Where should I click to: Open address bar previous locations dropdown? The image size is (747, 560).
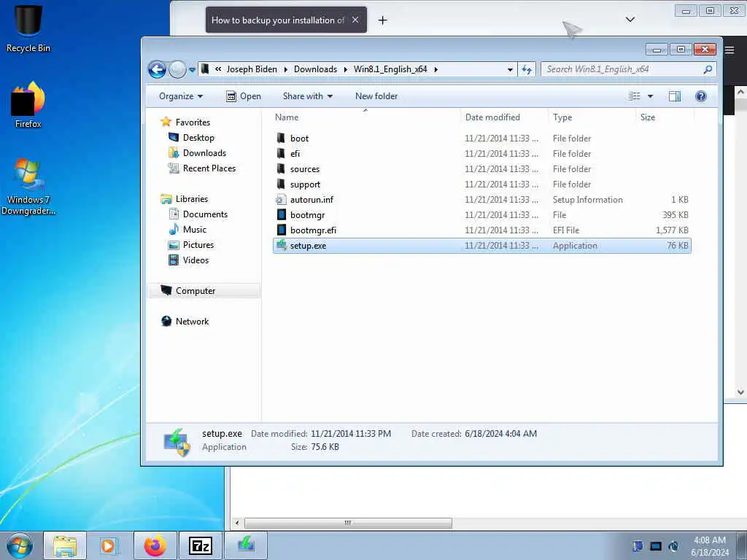(510, 69)
